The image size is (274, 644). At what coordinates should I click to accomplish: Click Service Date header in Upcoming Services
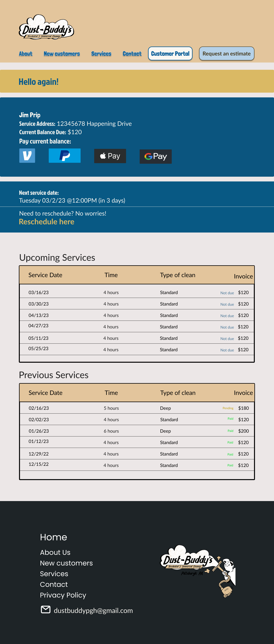pyautogui.click(x=45, y=275)
